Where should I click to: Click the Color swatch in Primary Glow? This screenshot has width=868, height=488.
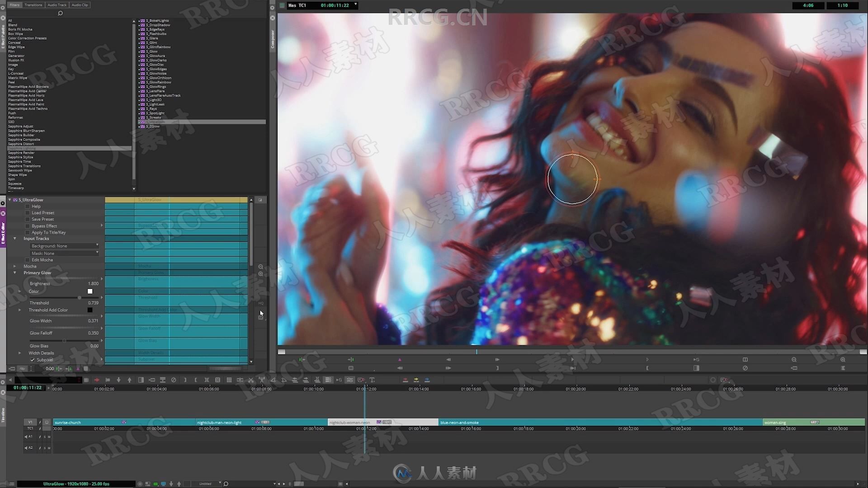pyautogui.click(x=90, y=291)
